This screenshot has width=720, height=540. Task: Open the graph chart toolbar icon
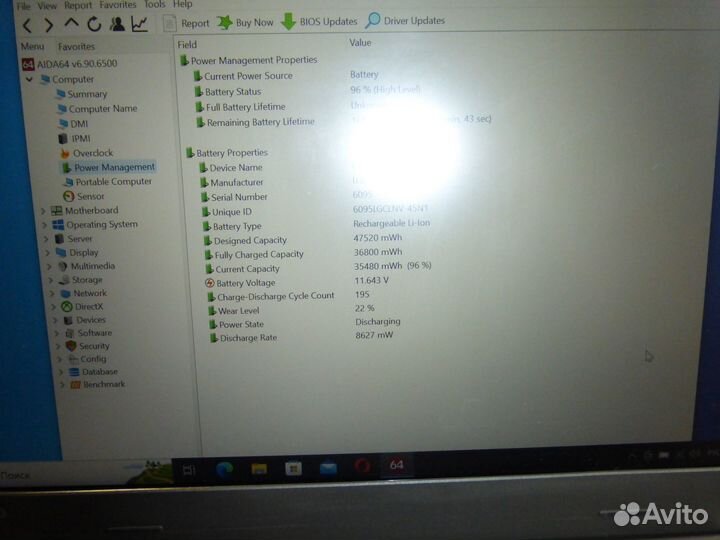140,23
